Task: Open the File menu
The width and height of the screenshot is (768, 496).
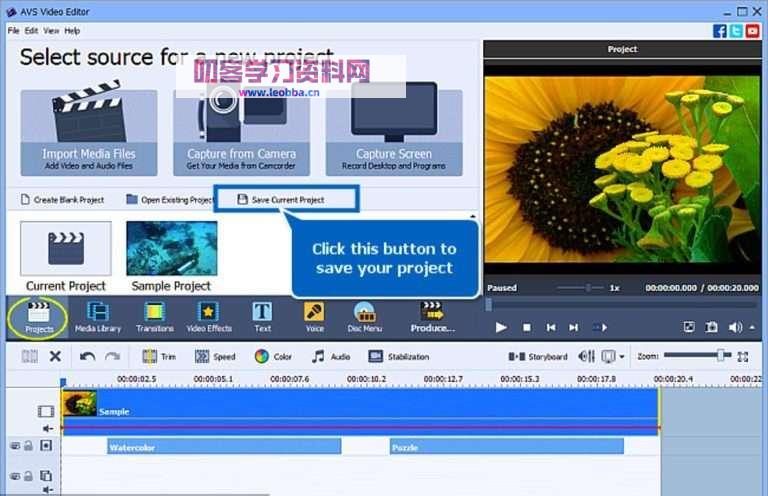Action: pos(13,31)
